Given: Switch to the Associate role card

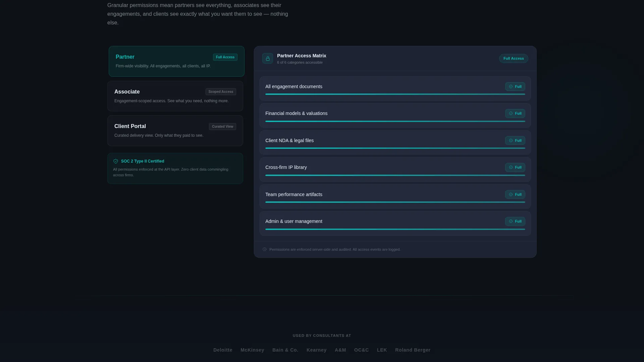Looking at the screenshot, I should [175, 96].
